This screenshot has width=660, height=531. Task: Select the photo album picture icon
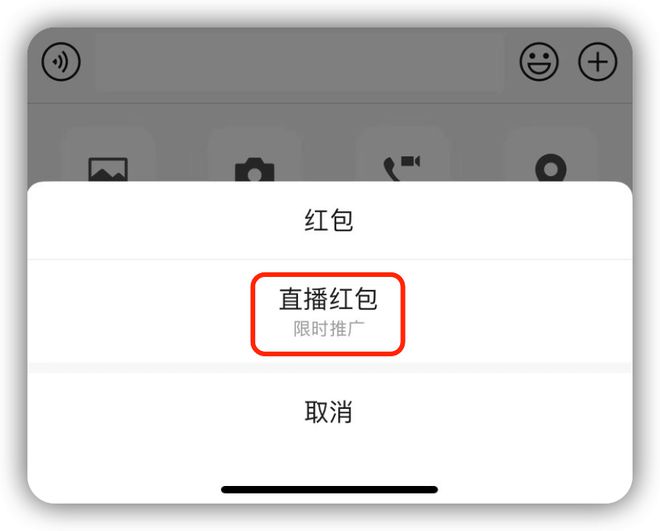[x=108, y=169]
